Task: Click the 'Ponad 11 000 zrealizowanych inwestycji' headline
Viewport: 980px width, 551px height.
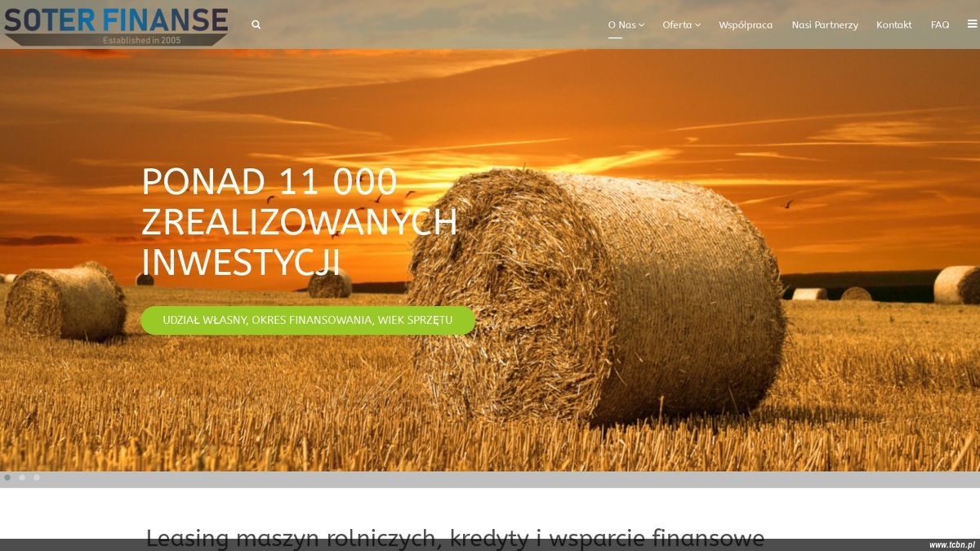Action: click(299, 222)
